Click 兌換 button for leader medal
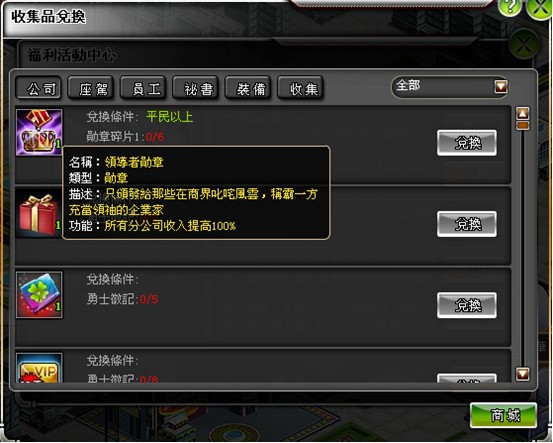 [x=467, y=143]
